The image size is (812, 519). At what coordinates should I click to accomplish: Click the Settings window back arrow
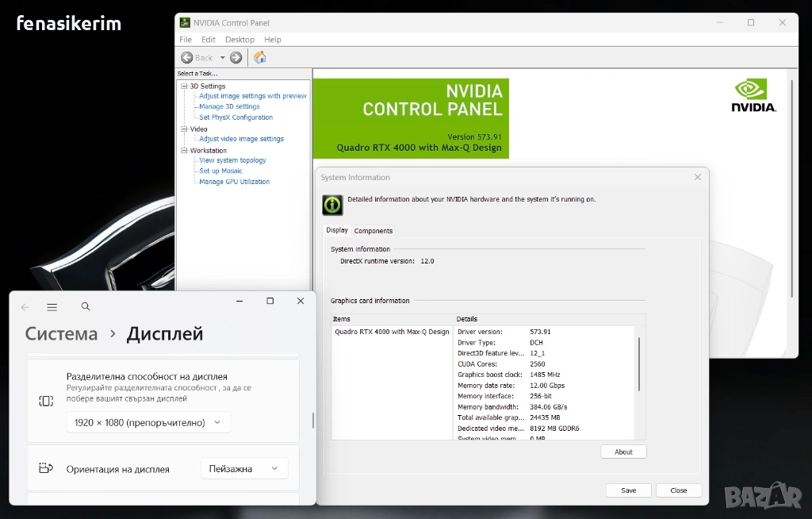tap(25, 307)
